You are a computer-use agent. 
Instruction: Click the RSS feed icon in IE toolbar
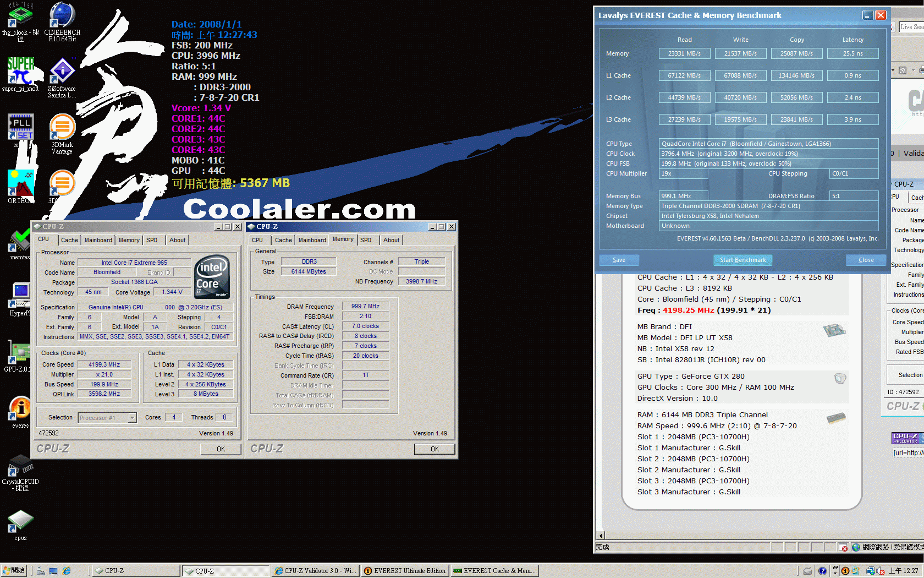[903, 70]
